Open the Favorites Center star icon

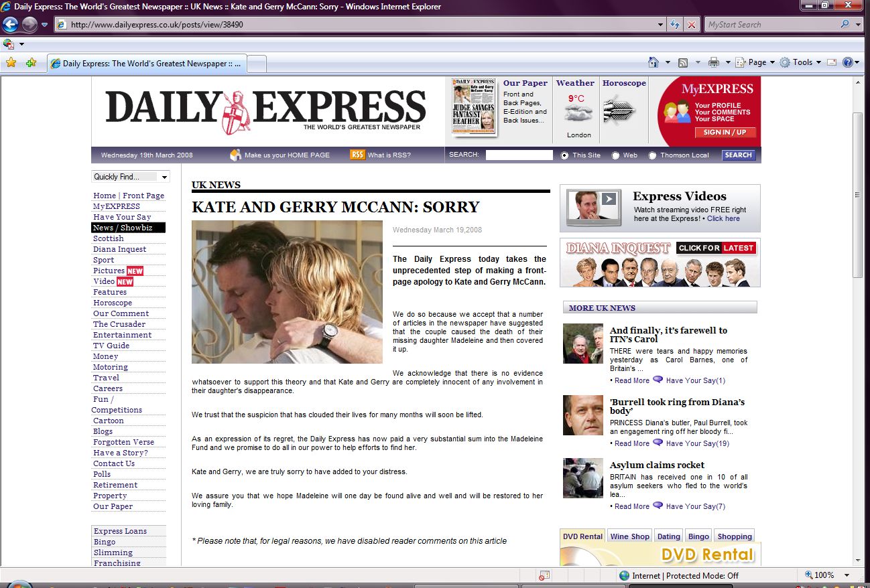click(x=11, y=63)
